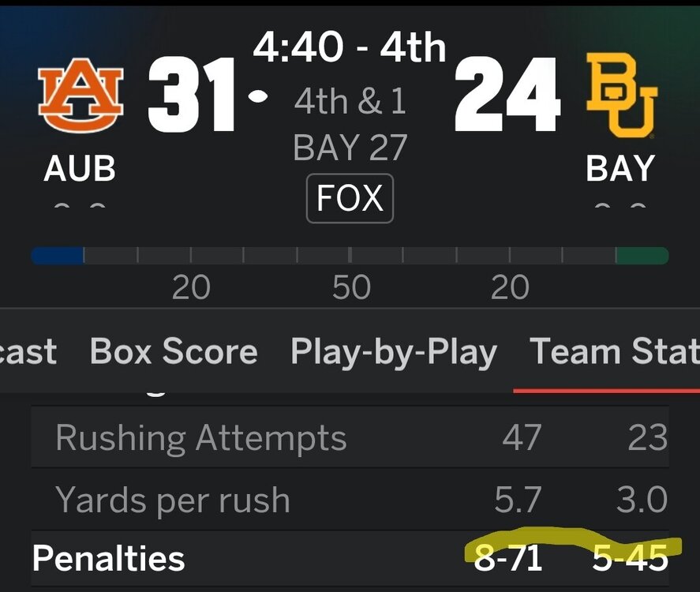The width and height of the screenshot is (700, 592).
Task: Tap the FOX network badge
Action: coord(350,198)
